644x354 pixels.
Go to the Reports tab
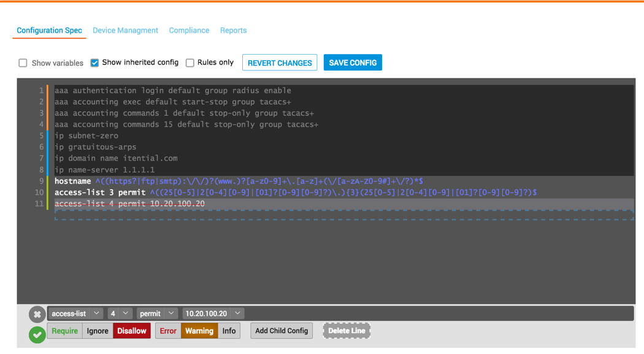[233, 30]
